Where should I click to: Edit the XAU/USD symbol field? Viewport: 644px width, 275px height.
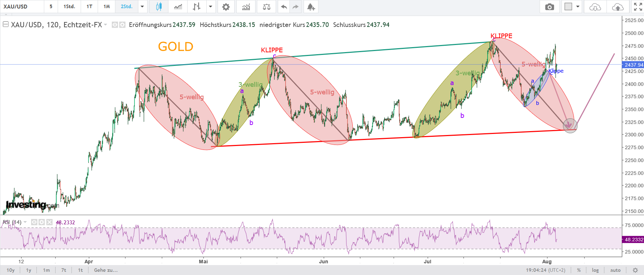(22, 7)
